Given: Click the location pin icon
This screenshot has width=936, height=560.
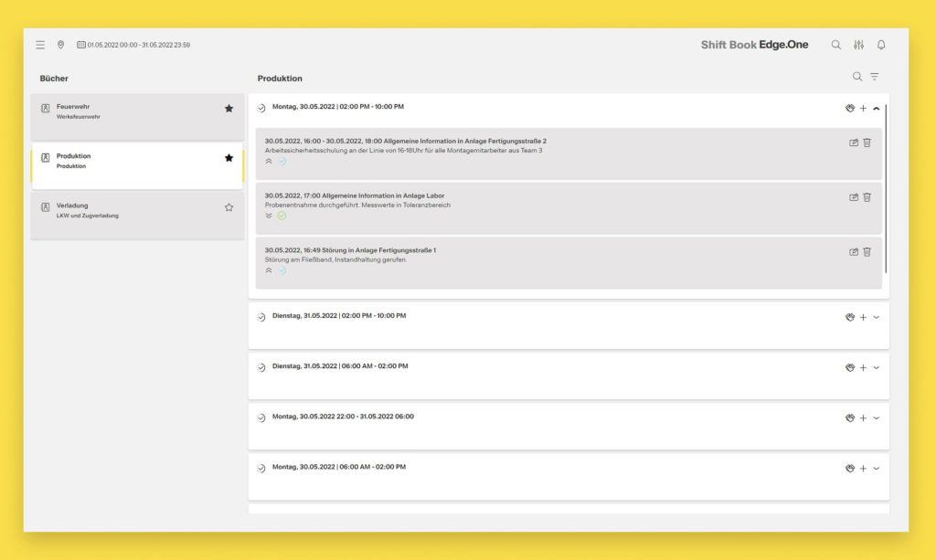Looking at the screenshot, I should [x=60, y=45].
